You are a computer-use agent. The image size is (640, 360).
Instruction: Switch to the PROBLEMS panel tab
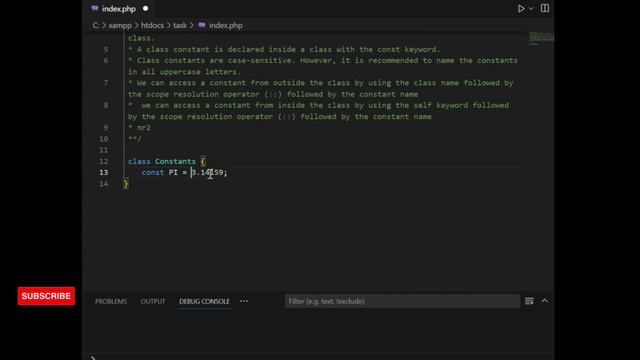(x=111, y=301)
